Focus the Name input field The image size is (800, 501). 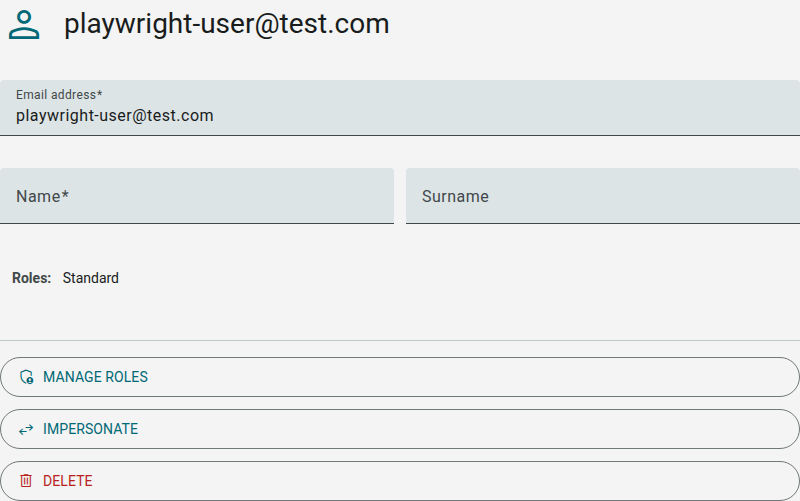pyautogui.click(x=197, y=196)
